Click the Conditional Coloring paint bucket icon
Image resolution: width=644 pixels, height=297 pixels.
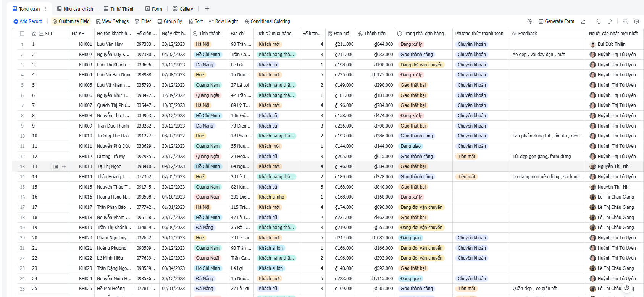(x=247, y=21)
